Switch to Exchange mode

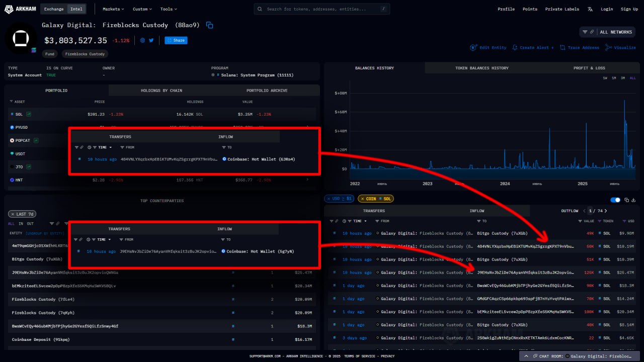[x=54, y=9]
